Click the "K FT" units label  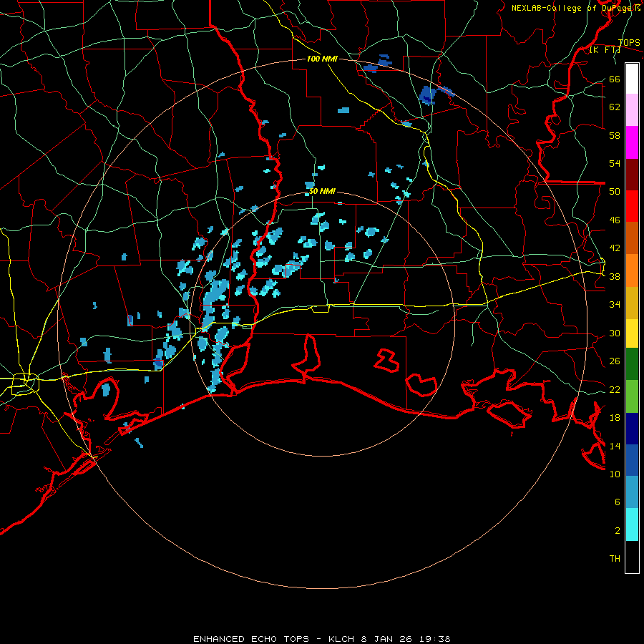click(605, 50)
